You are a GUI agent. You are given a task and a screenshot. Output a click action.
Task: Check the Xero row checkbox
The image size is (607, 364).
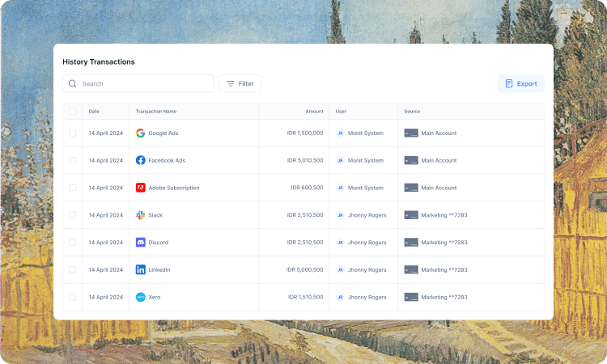click(x=72, y=297)
